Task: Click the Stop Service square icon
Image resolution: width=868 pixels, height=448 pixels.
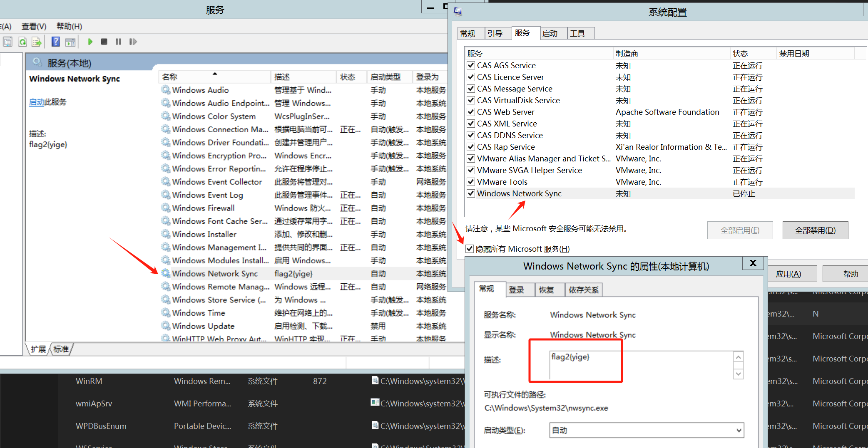Action: point(104,42)
